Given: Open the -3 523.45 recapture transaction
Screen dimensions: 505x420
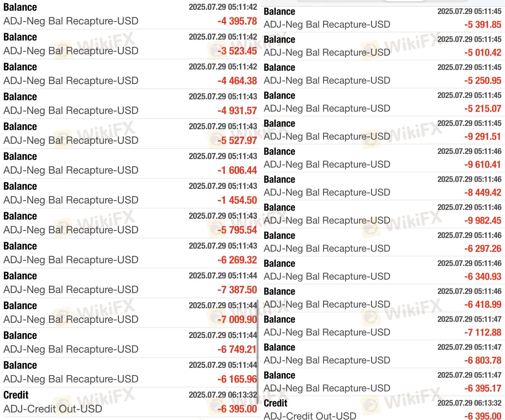Looking at the screenshot, I should pyautogui.click(x=130, y=44).
